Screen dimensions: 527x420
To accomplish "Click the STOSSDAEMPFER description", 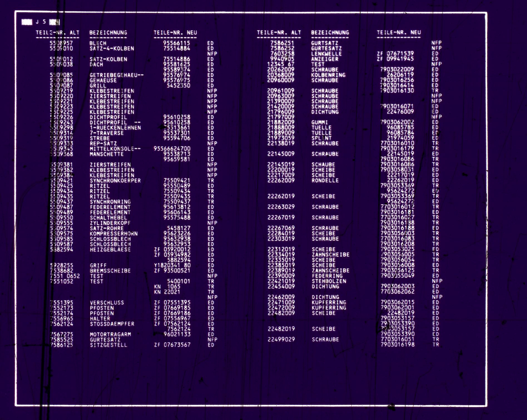I will (x=112, y=324).
